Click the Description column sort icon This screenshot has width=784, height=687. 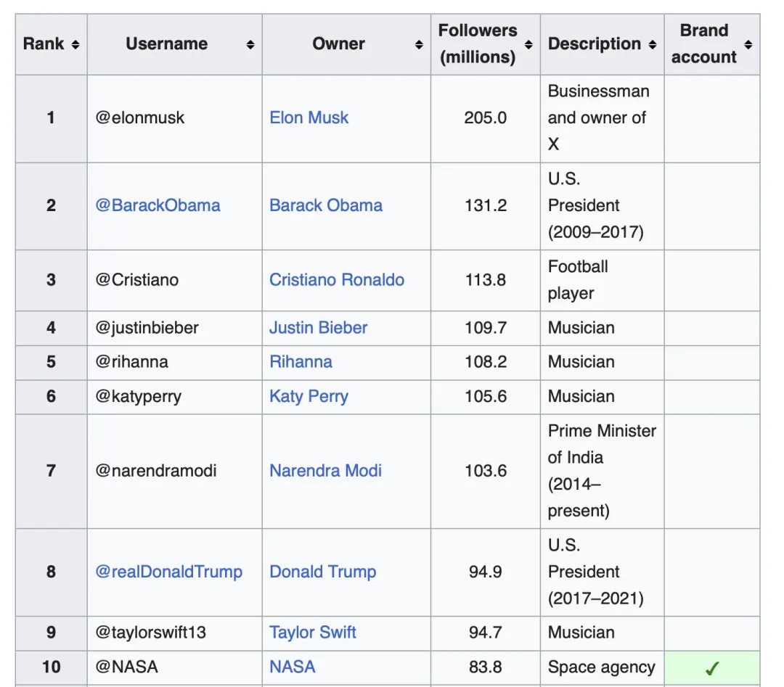pyautogui.click(x=653, y=45)
